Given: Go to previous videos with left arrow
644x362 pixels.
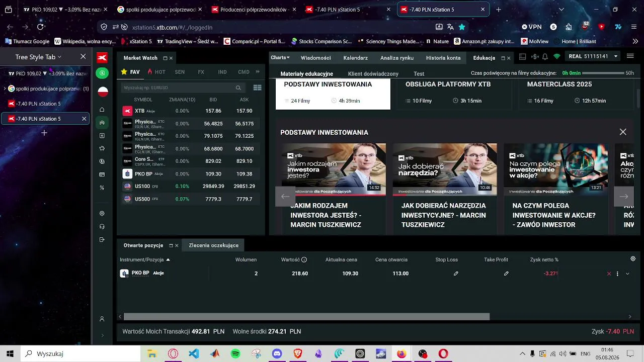Looking at the screenshot, I should coord(285,197).
